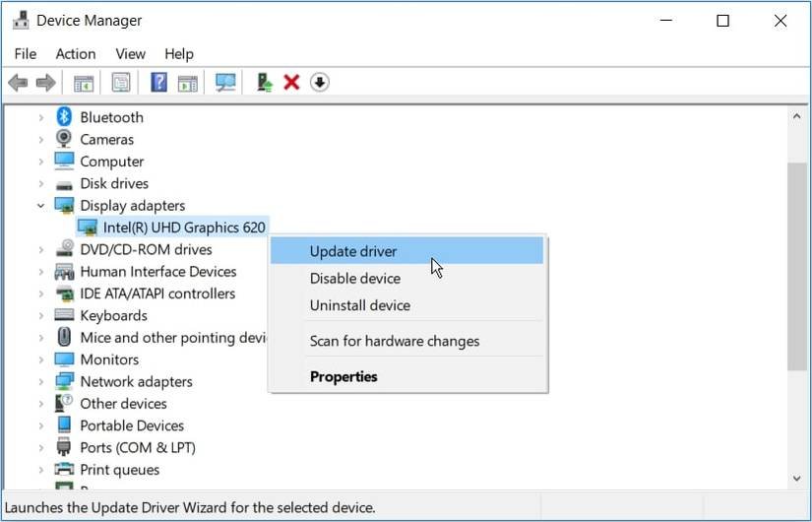Click the Show/Hide console tree toolbar icon
Viewport: 812px width, 522px height.
tap(84, 83)
